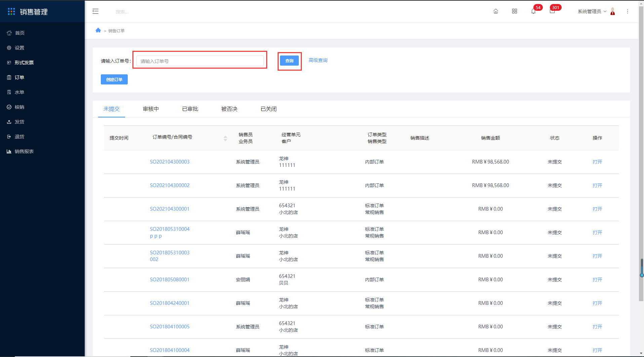Collapse the sidebar with hamburger icon
Viewport: 644px width, 357px height.
[x=95, y=11]
